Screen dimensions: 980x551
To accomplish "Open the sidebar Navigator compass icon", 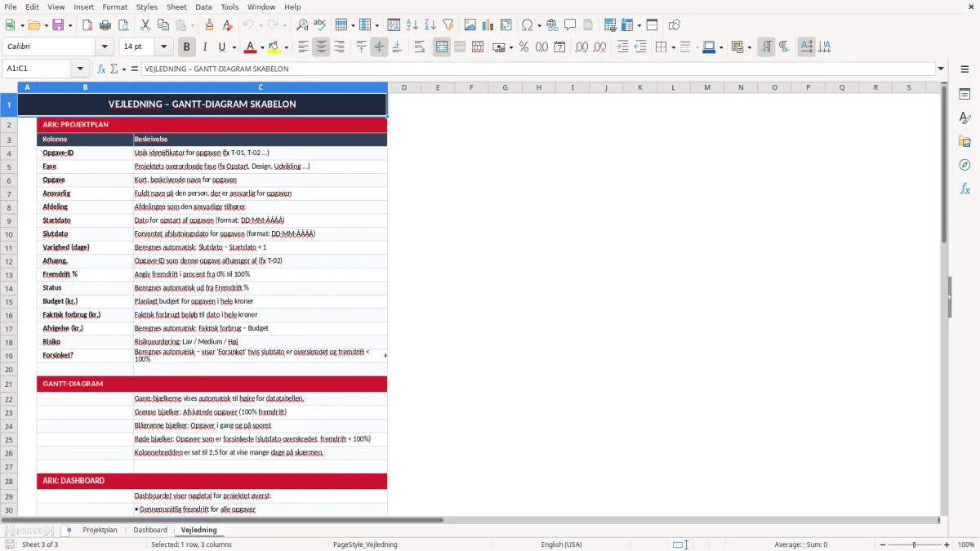I will click(x=964, y=165).
